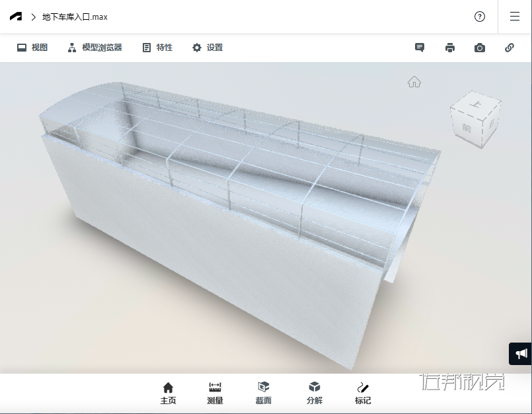Open the share link option
This screenshot has height=414, width=532.
click(x=509, y=48)
